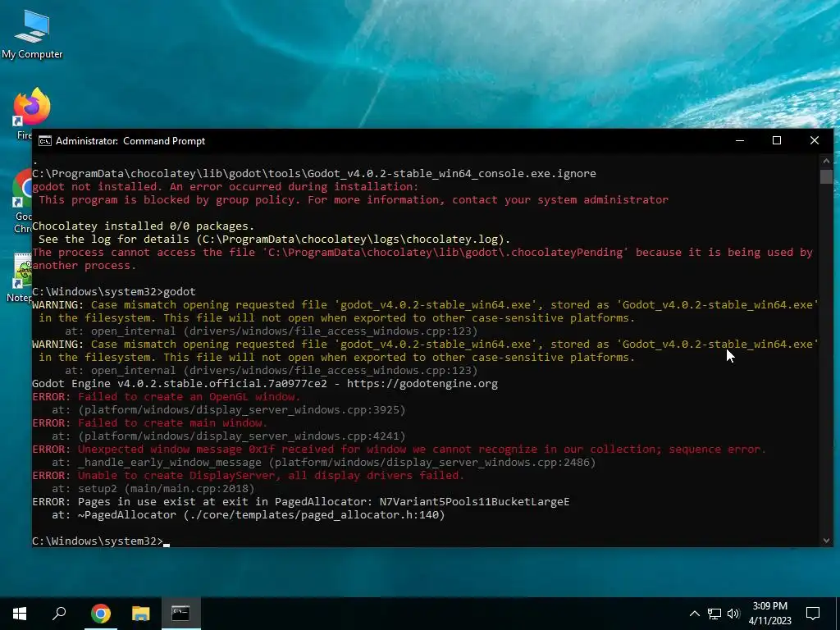Screen dimensions: 840x630
Task: Click the console scrollbar up arrow
Action: tap(826, 161)
